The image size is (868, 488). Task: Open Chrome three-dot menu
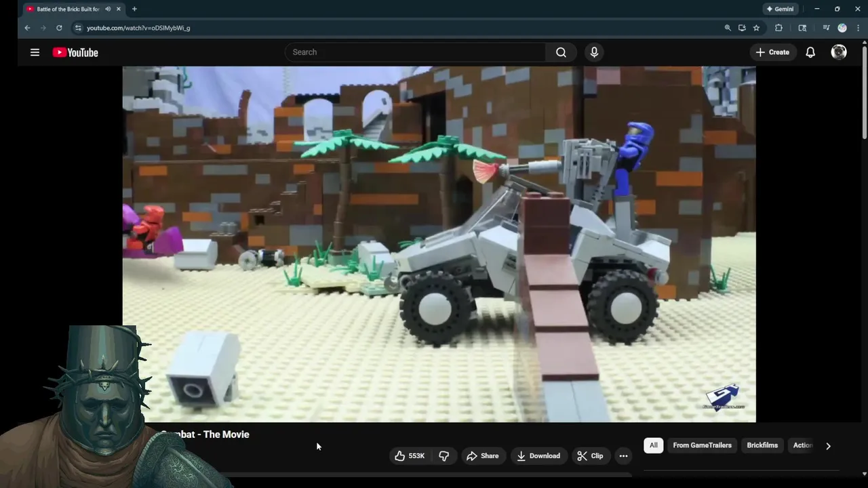click(858, 28)
